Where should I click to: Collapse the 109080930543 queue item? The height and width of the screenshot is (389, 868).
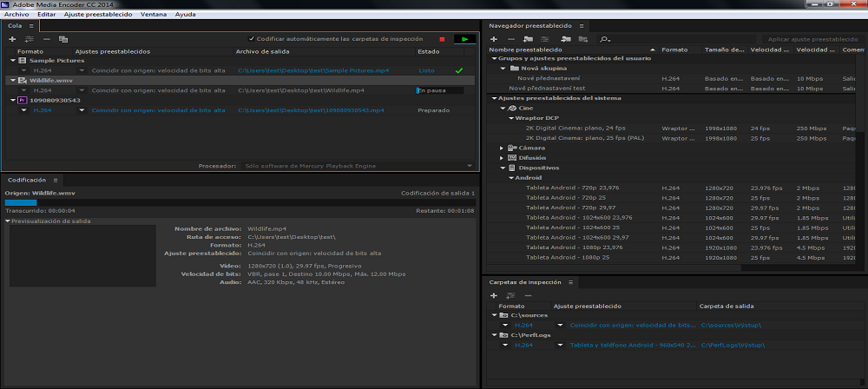[x=13, y=101]
